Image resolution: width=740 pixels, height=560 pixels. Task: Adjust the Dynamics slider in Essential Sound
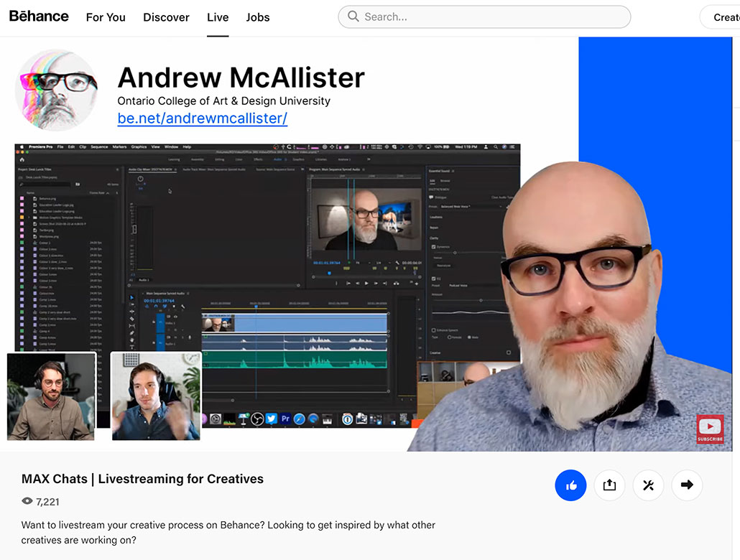click(x=455, y=253)
